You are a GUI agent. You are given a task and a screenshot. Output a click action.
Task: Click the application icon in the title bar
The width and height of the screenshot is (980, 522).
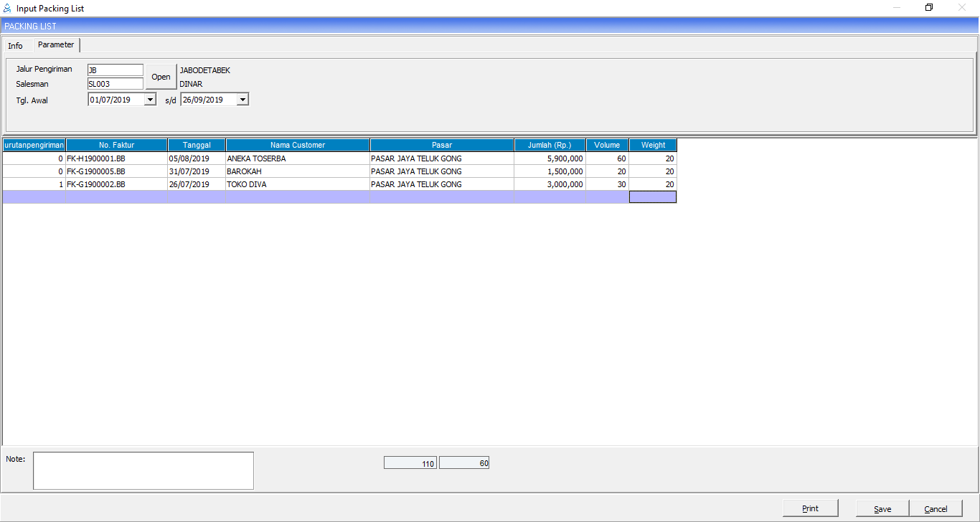(x=8, y=8)
